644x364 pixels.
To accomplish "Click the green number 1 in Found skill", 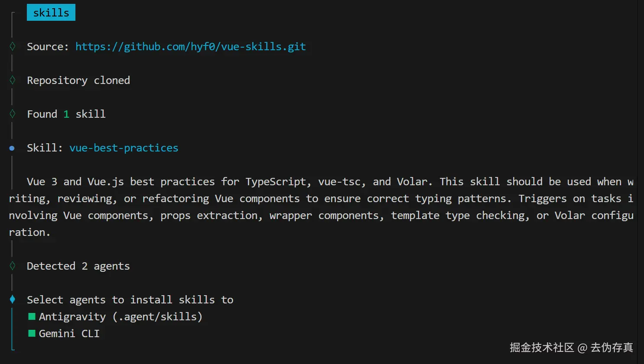I will (x=66, y=114).
